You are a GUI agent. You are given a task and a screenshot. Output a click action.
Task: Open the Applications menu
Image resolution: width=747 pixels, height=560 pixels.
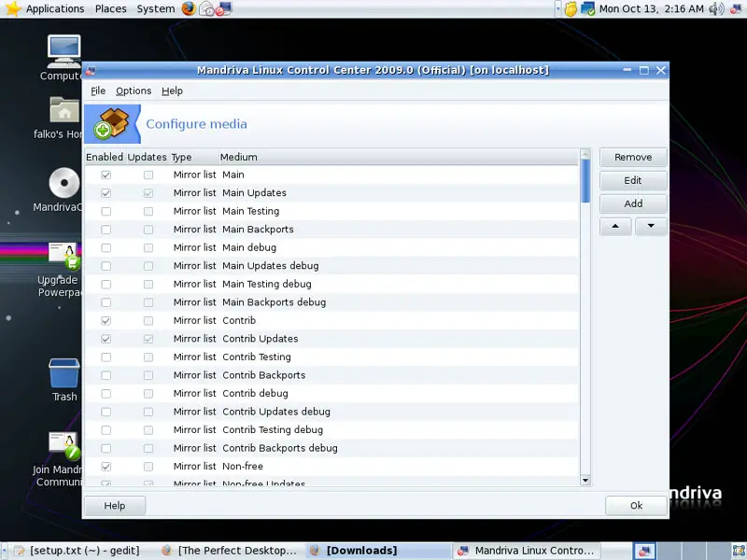pos(55,8)
